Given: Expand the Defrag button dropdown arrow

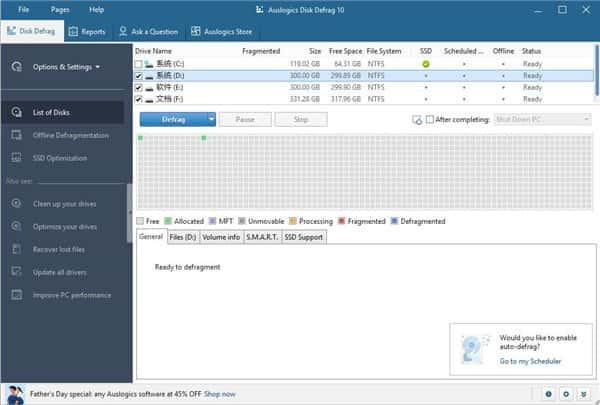Looking at the screenshot, I should click(211, 119).
